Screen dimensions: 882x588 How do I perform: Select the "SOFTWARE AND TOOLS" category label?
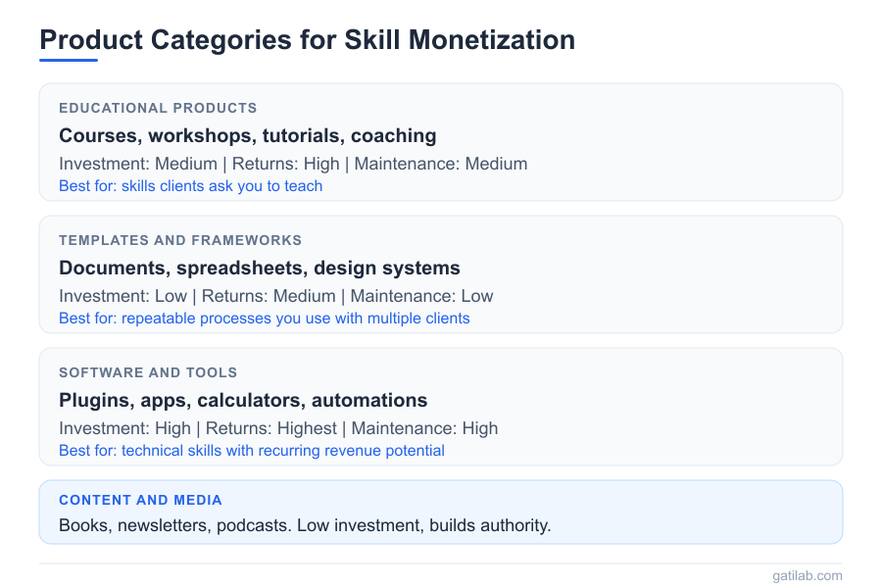click(148, 372)
